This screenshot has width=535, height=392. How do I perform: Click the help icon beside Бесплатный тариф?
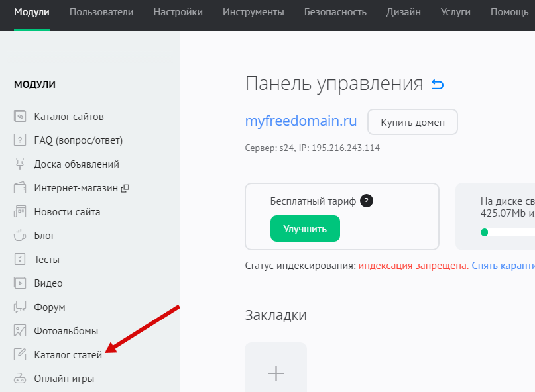tap(367, 201)
